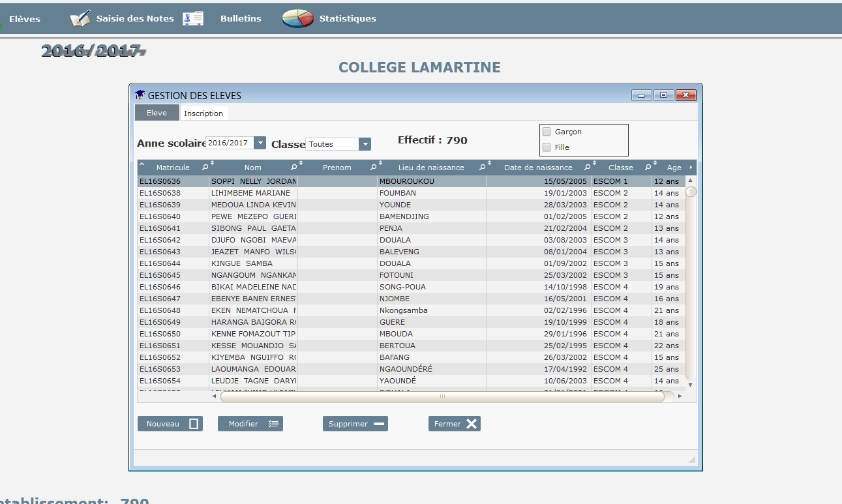Click birthplace SONG-POUA
This screenshot has width=842, height=504.
402,287
